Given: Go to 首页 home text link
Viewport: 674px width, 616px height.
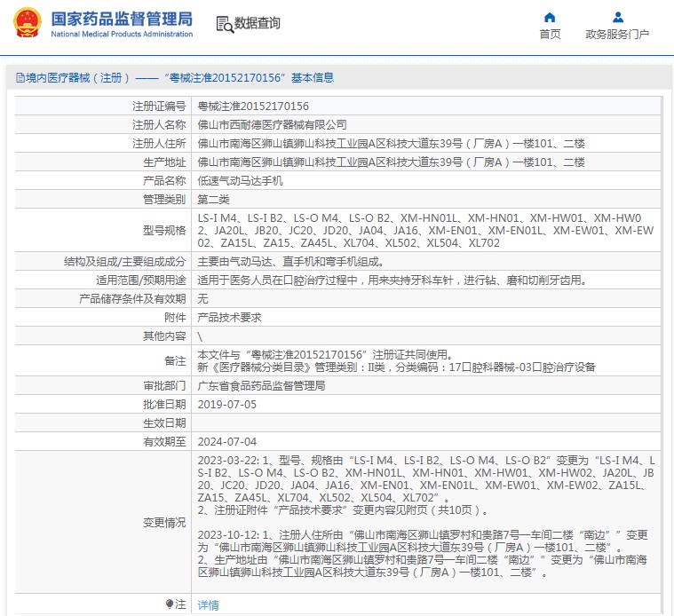Looking at the screenshot, I should [x=550, y=35].
